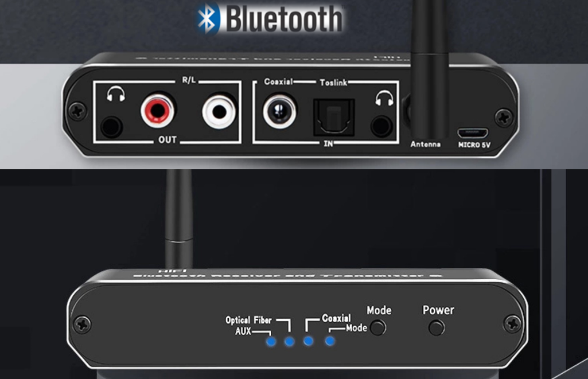Push the round Mode button
This screenshot has height=379, width=588.
pos(378,327)
